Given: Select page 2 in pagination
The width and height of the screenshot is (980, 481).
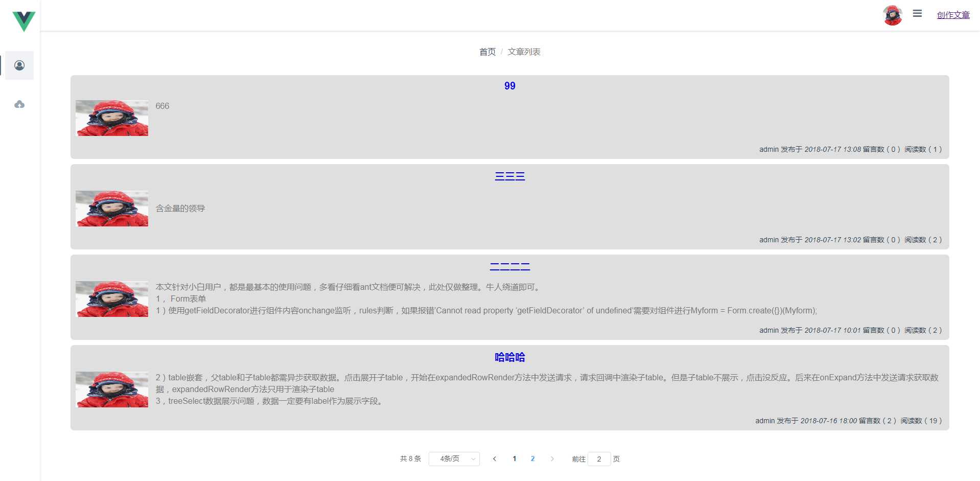Looking at the screenshot, I should pos(533,459).
